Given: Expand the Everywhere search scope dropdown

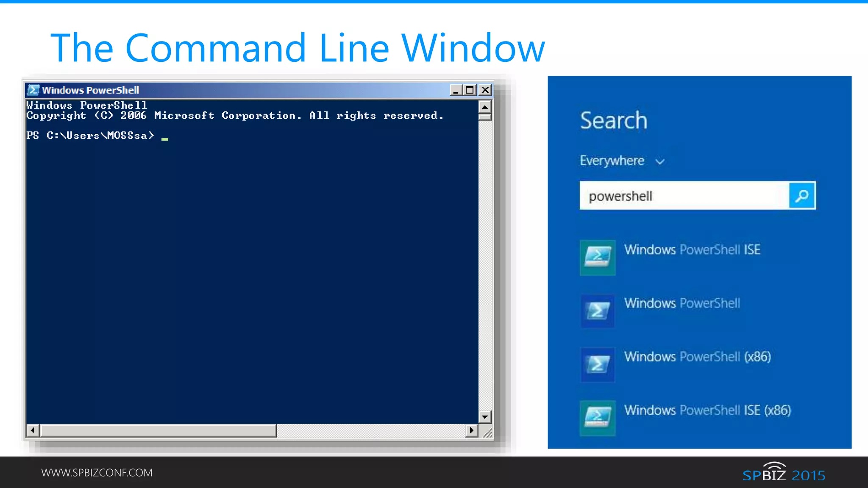Looking at the screenshot, I should (x=622, y=161).
